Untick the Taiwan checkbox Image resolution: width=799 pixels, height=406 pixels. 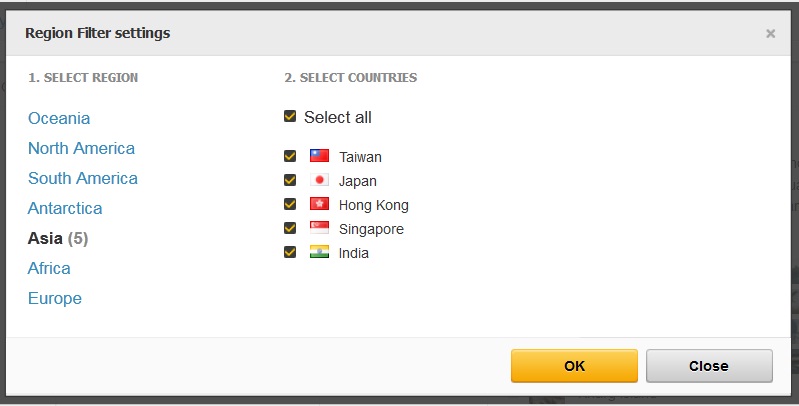click(x=290, y=156)
